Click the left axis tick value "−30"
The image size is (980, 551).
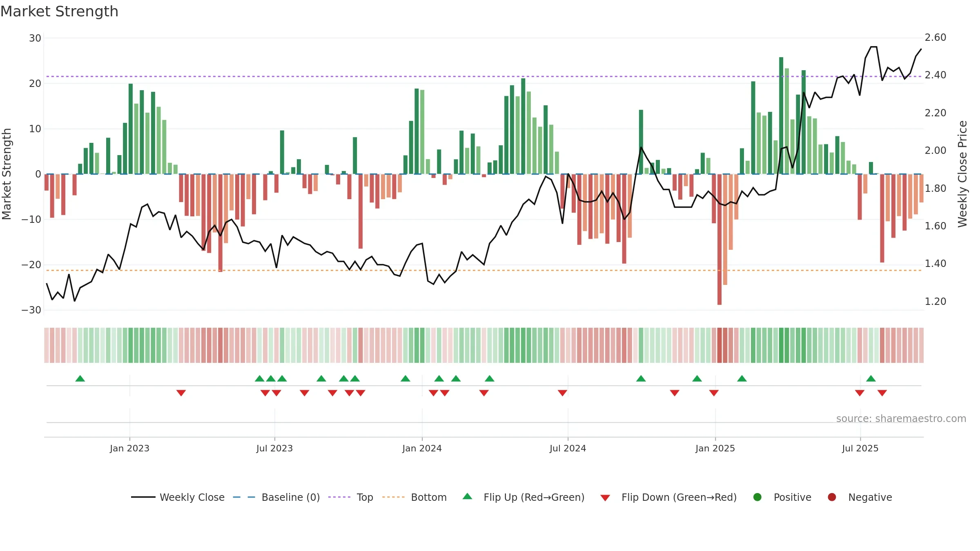(31, 310)
